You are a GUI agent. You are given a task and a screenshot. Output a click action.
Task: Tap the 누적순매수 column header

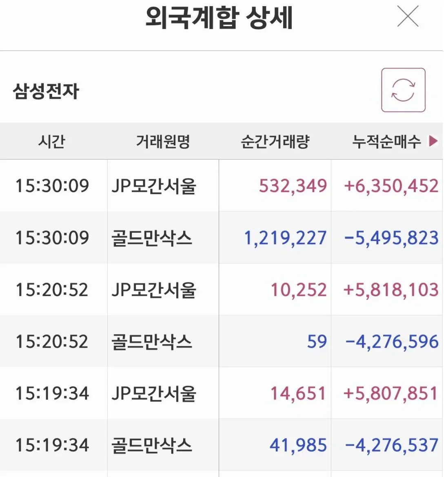[386, 141]
